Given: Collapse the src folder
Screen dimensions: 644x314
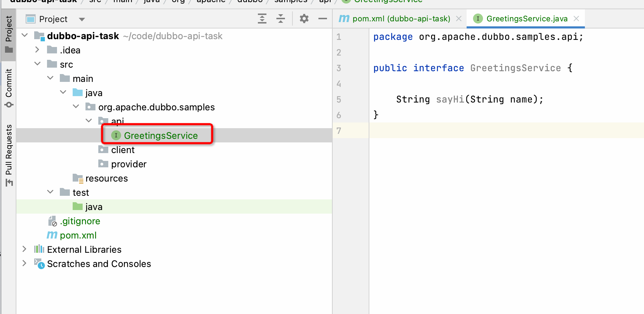Looking at the screenshot, I should click(37, 64).
